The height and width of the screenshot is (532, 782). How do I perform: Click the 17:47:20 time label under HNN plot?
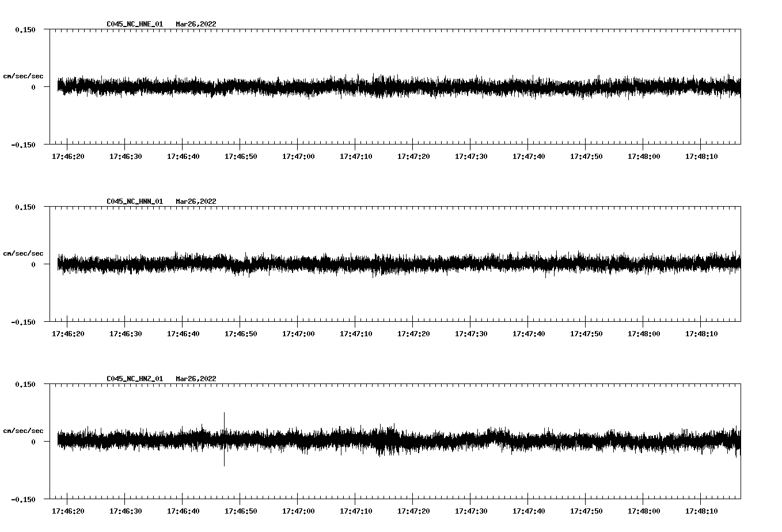(x=413, y=334)
